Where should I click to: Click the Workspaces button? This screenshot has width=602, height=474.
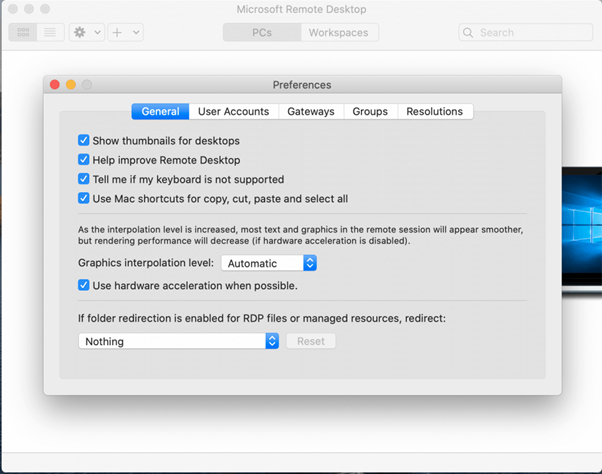tap(340, 32)
